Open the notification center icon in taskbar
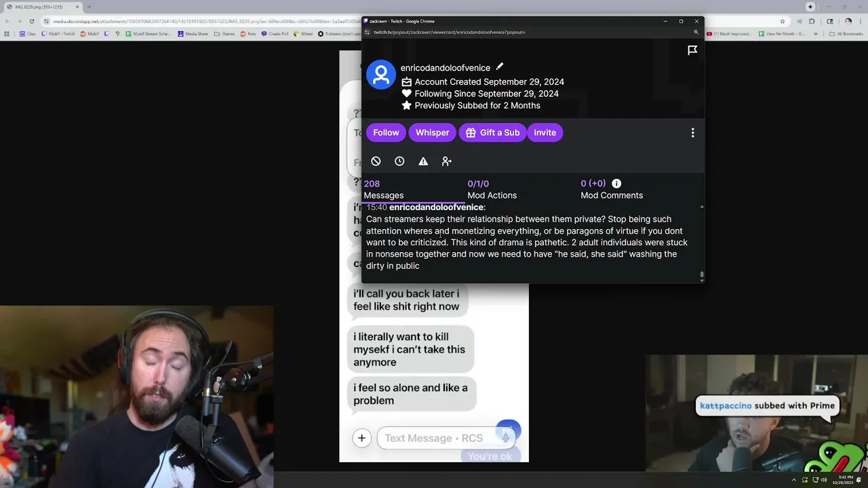 860,481
